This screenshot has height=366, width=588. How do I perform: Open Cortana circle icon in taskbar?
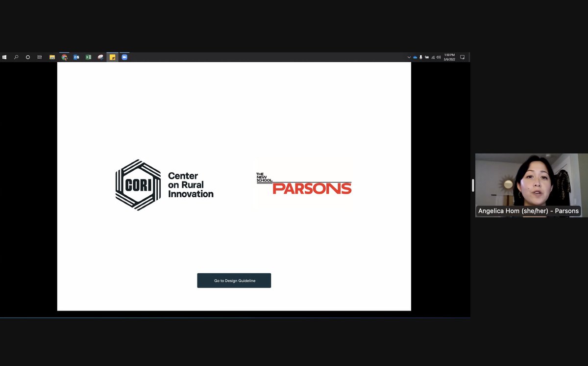pos(28,57)
